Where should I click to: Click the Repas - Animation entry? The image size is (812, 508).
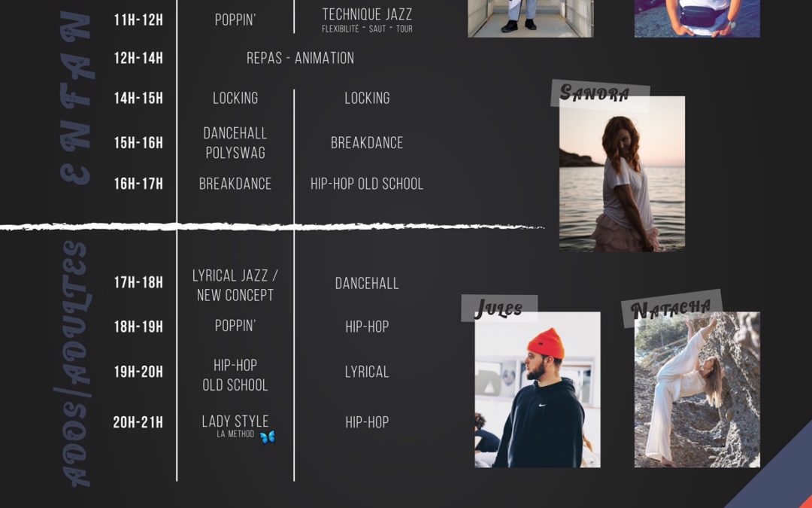[x=300, y=58]
